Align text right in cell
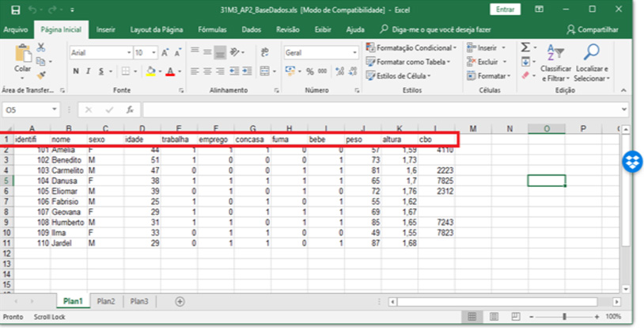 coord(220,71)
